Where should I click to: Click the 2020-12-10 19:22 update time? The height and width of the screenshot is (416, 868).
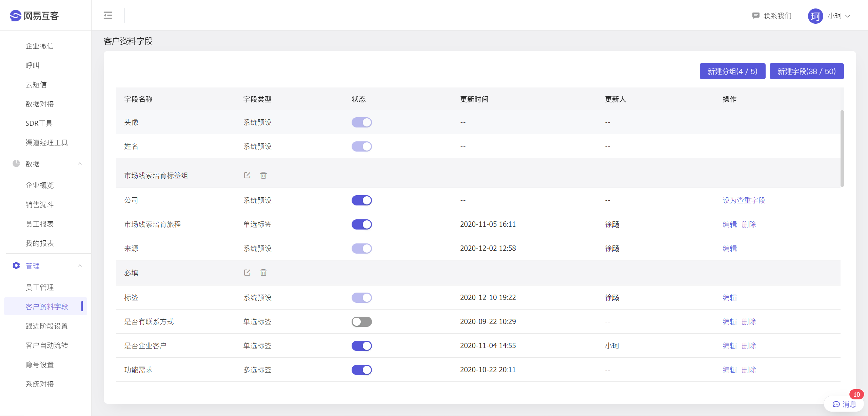(x=488, y=298)
